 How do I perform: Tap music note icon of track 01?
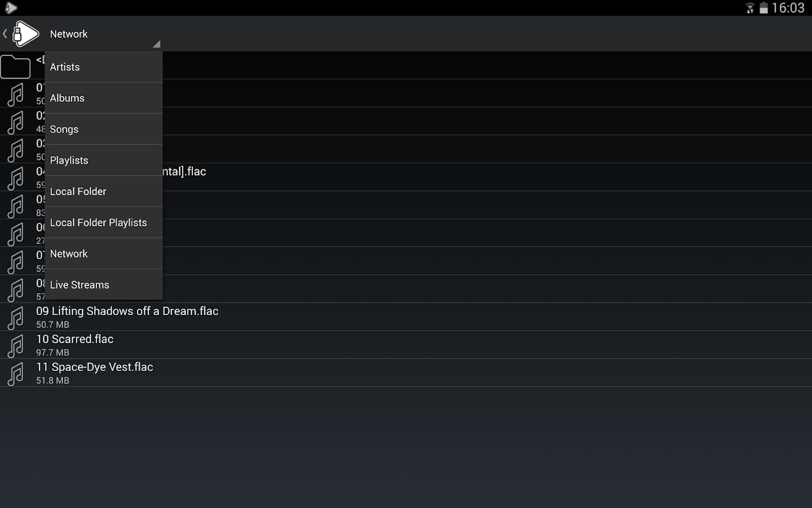pyautogui.click(x=15, y=94)
